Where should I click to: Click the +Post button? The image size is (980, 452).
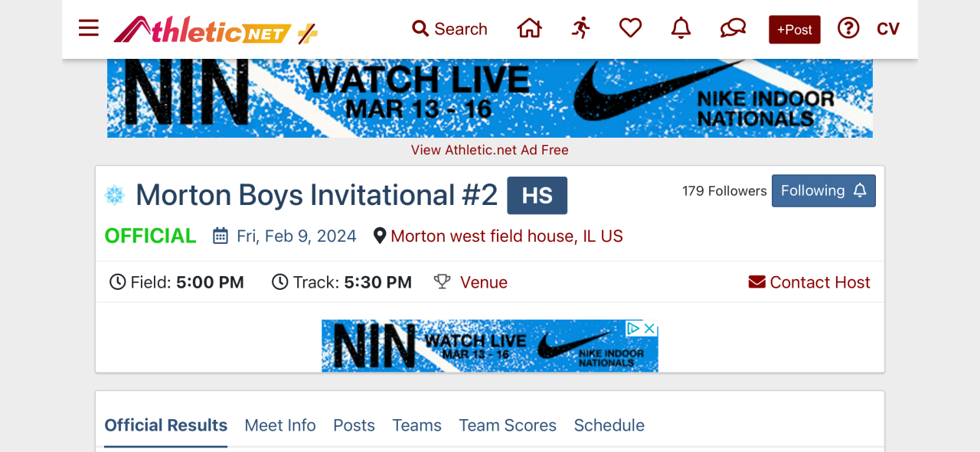click(795, 30)
